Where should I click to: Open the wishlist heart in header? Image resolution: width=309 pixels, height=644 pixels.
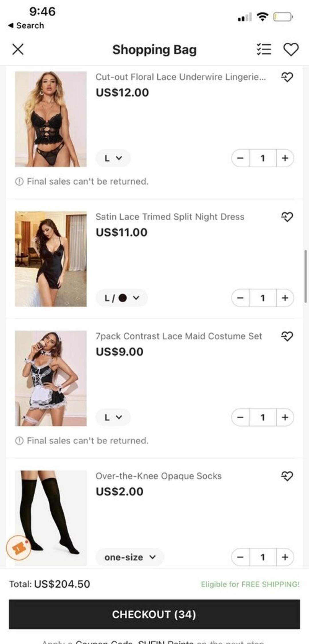[x=291, y=49]
